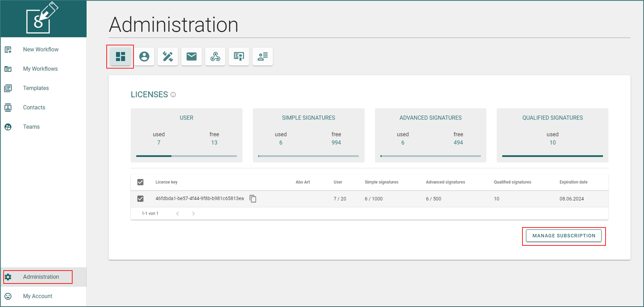Open the email settings envelope icon

coord(191,57)
